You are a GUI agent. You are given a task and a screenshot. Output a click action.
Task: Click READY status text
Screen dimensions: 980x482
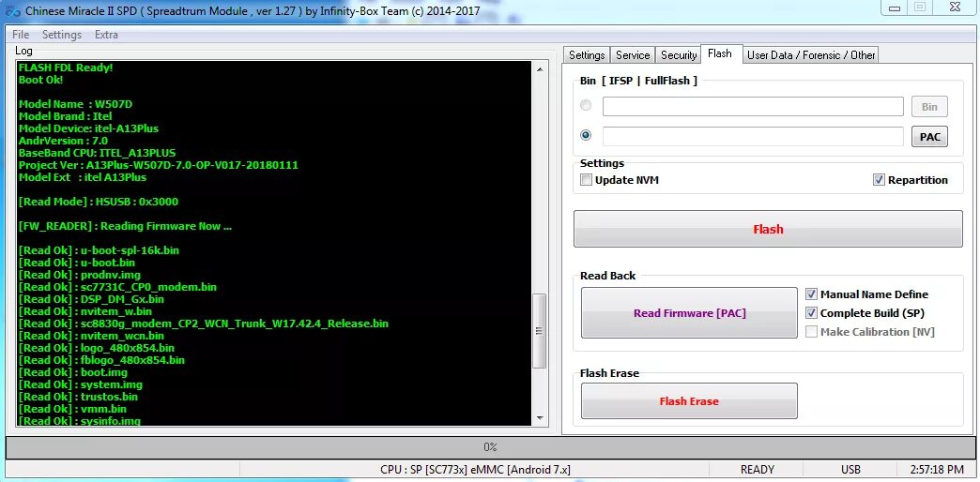(x=758, y=470)
